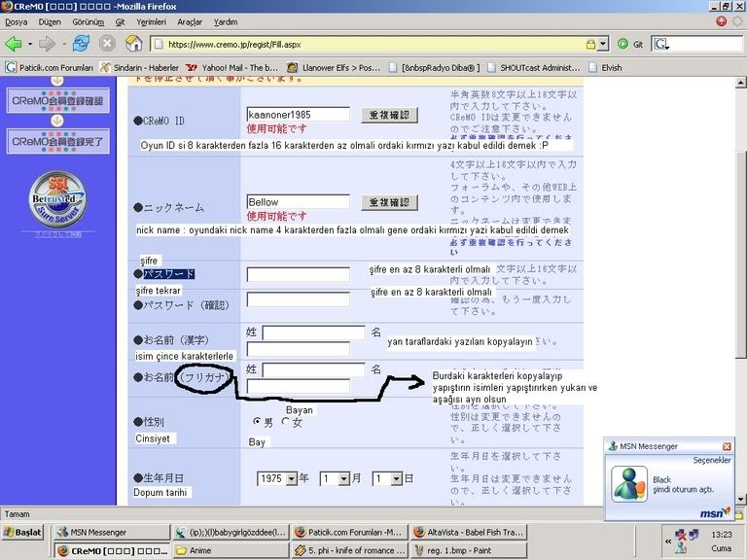Select the female (女) radio button

(x=285, y=421)
